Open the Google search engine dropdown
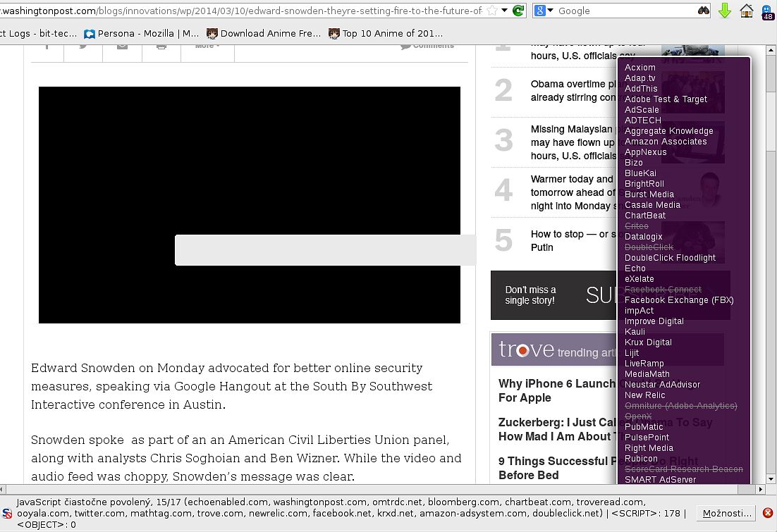The height and width of the screenshot is (532, 777). point(544,11)
